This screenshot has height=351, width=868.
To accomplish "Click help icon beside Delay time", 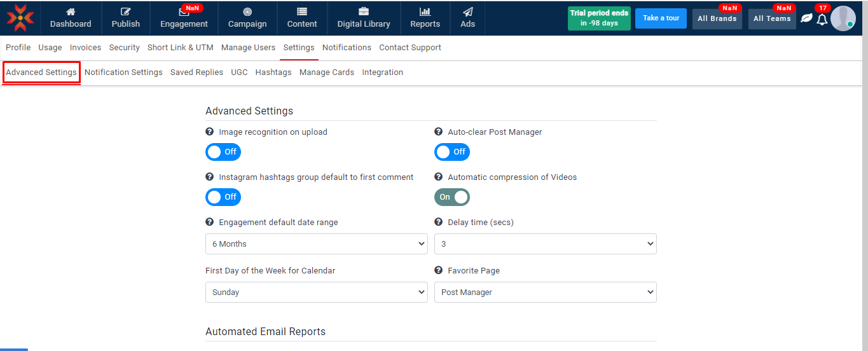I will tap(438, 222).
